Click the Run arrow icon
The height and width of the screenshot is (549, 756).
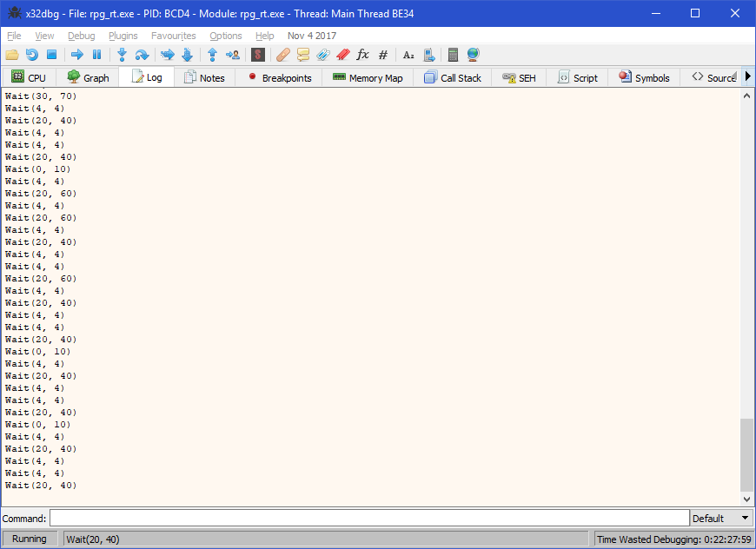(x=77, y=55)
